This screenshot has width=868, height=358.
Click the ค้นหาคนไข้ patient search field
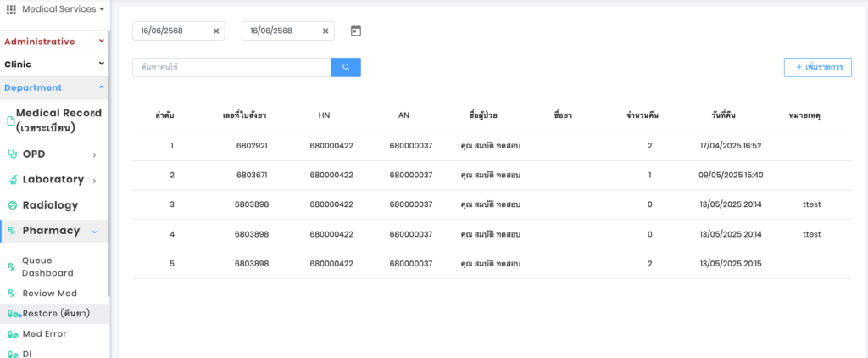[231, 67]
